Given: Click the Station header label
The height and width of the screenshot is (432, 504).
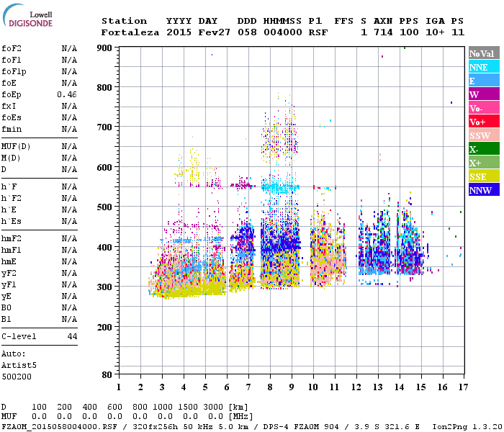Looking at the screenshot, I should click(125, 21).
